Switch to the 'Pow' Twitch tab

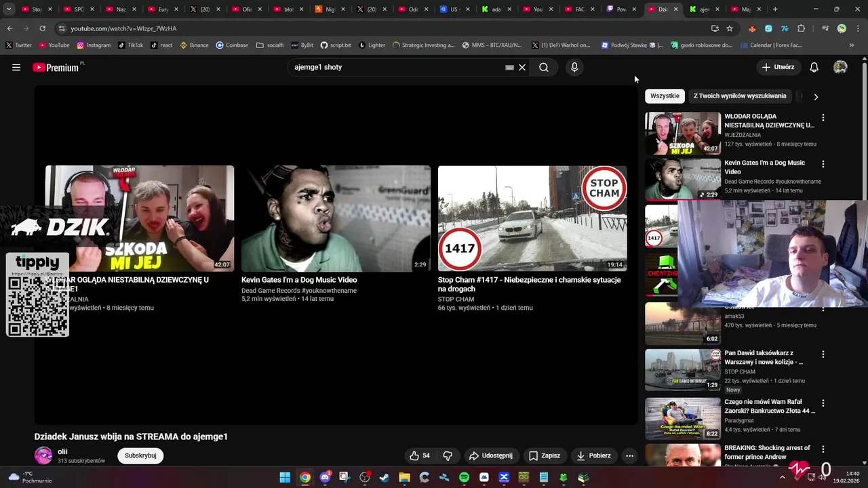(619, 9)
